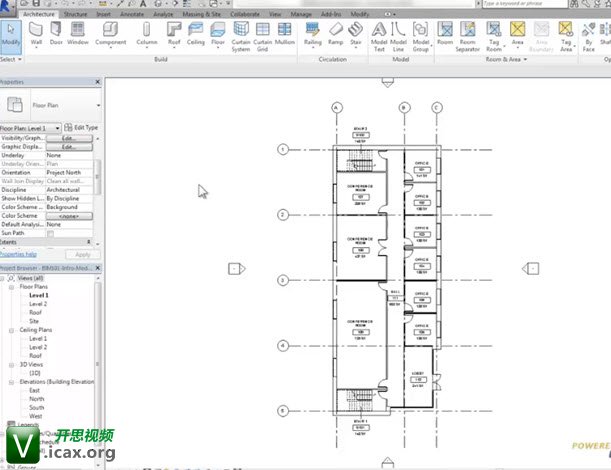611x470 pixels.
Task: Open the Properties help link
Action: point(18,254)
